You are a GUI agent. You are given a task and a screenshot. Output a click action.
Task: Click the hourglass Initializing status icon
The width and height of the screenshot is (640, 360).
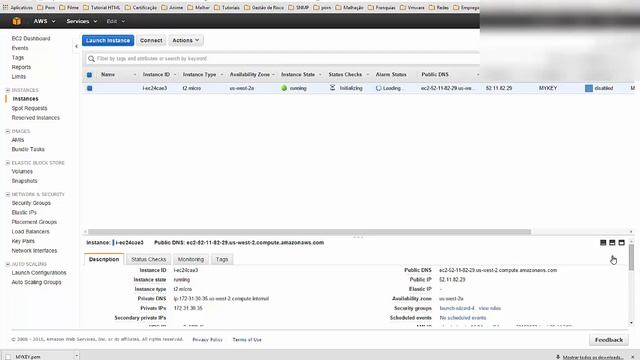[x=332, y=88]
